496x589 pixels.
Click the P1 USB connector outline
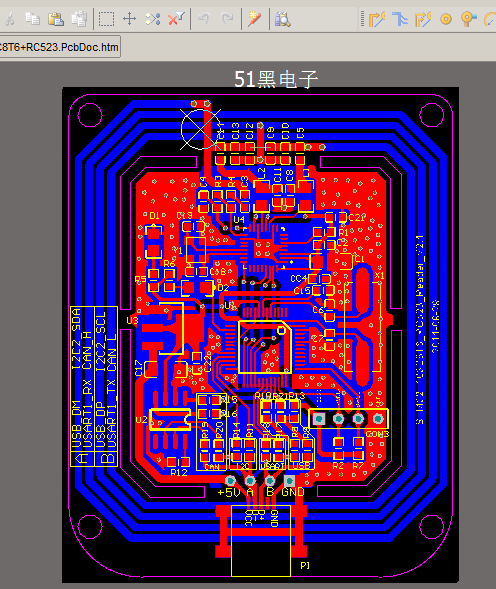[x=261, y=540]
